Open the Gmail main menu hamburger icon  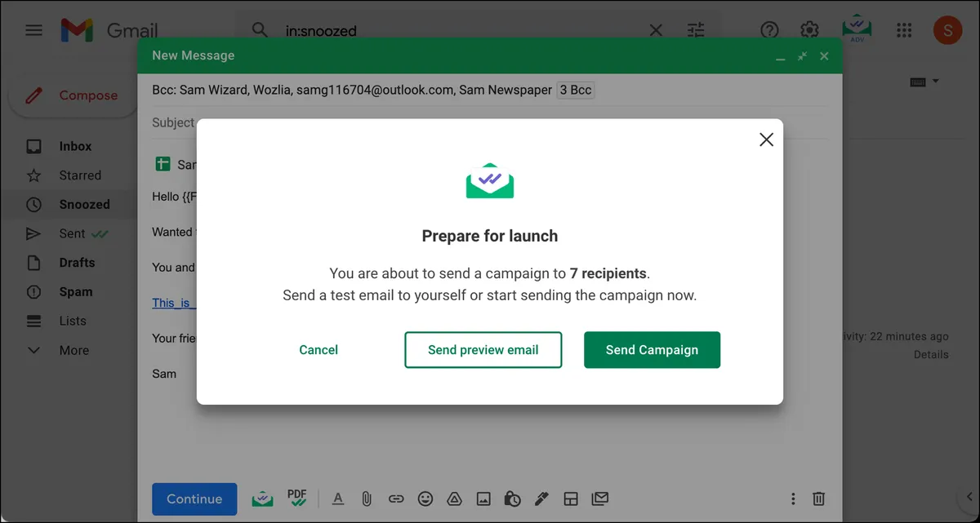33,30
